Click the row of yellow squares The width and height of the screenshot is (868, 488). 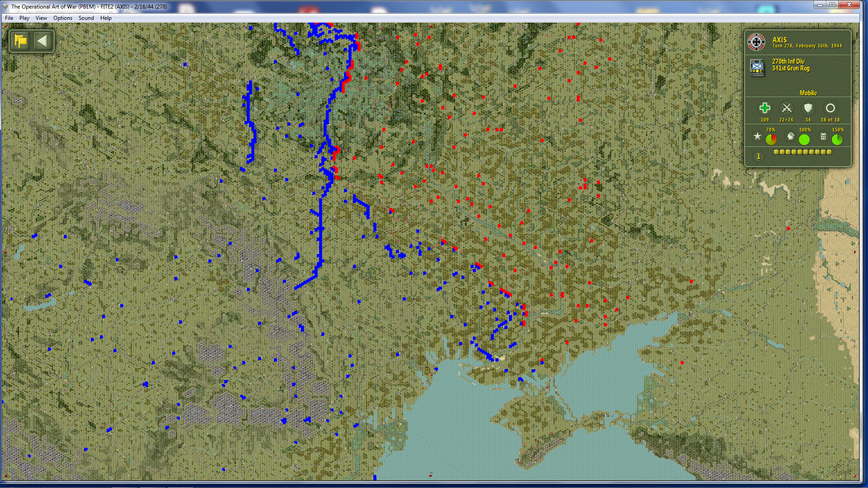point(802,152)
